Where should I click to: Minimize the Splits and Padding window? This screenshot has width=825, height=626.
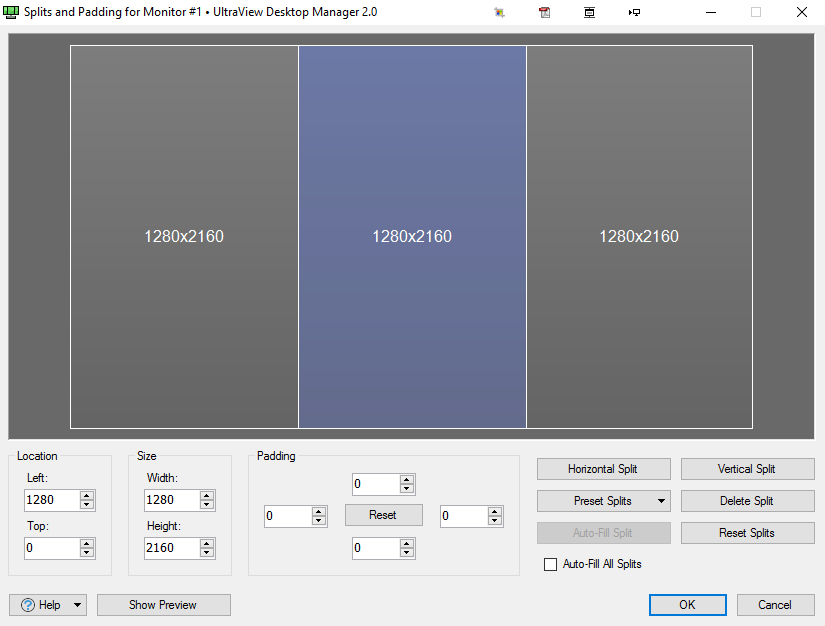pos(711,12)
